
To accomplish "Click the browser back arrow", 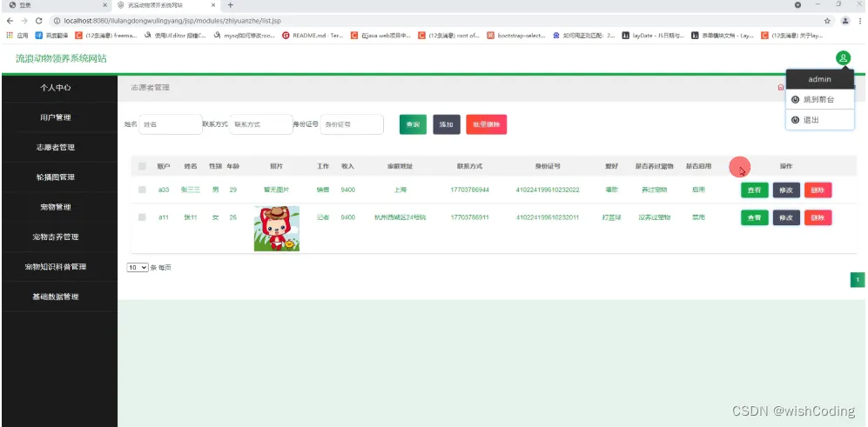I will tap(10, 21).
